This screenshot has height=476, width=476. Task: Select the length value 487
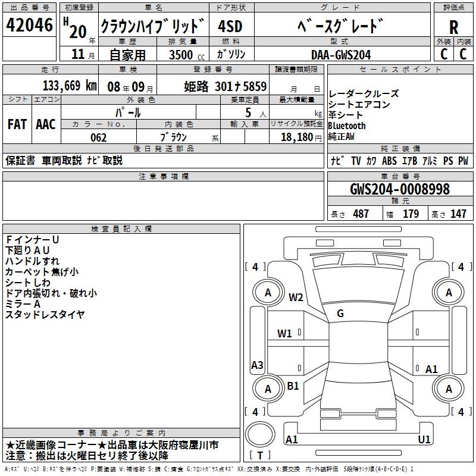pos(361,214)
